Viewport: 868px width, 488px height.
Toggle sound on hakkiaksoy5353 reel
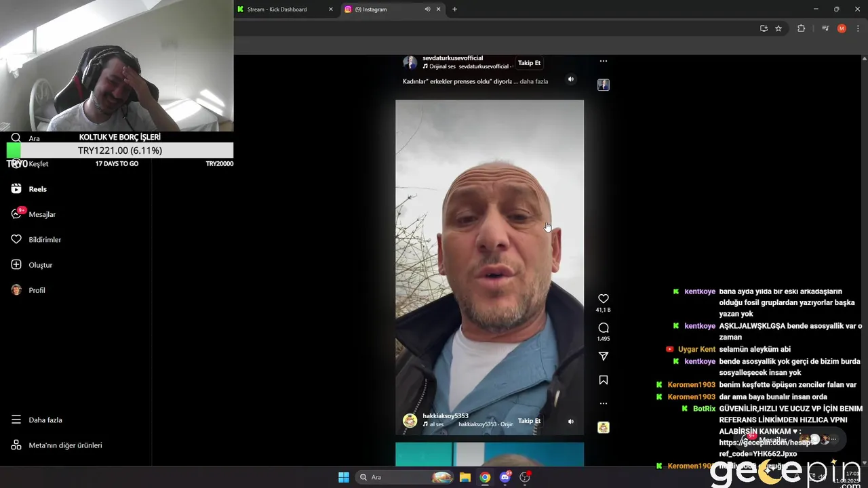pyautogui.click(x=571, y=422)
